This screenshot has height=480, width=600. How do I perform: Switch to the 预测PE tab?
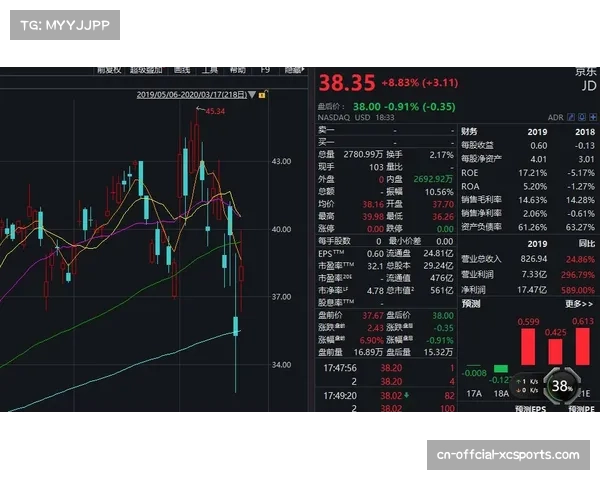[x=580, y=409]
